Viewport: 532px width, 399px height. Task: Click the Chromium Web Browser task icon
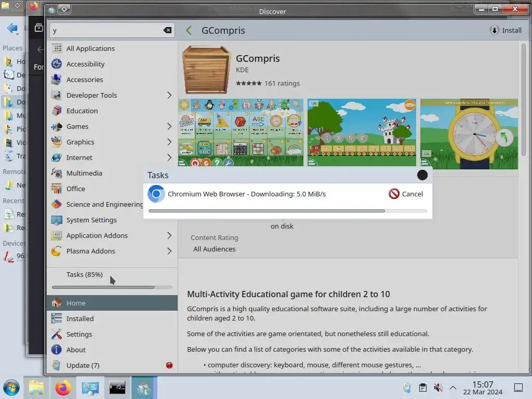tap(156, 194)
